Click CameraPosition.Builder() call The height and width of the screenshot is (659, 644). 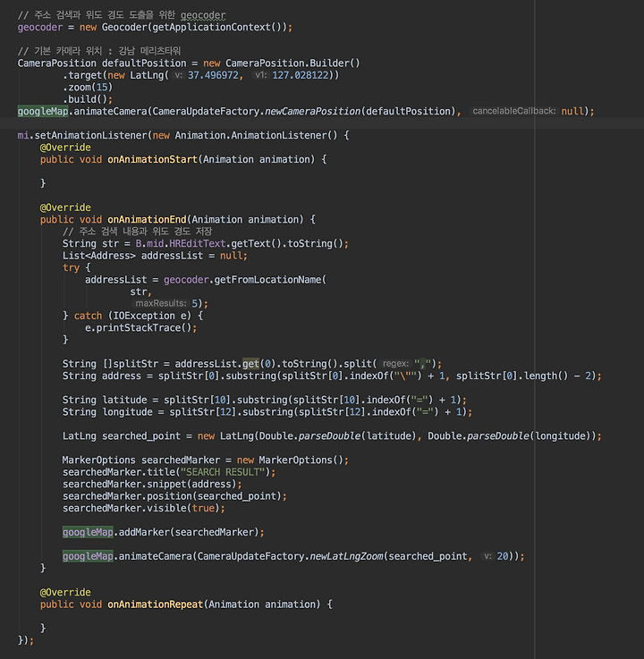coord(292,63)
